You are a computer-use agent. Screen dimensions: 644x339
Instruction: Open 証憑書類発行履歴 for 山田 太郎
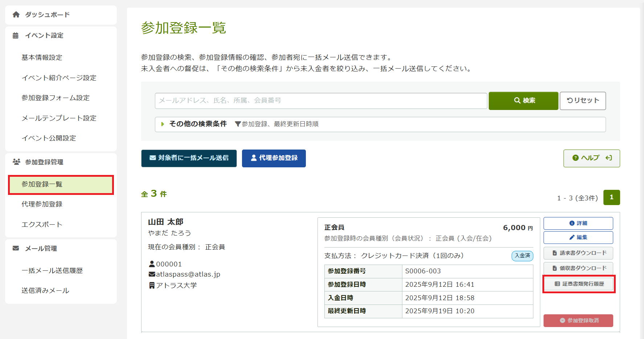coord(579,284)
